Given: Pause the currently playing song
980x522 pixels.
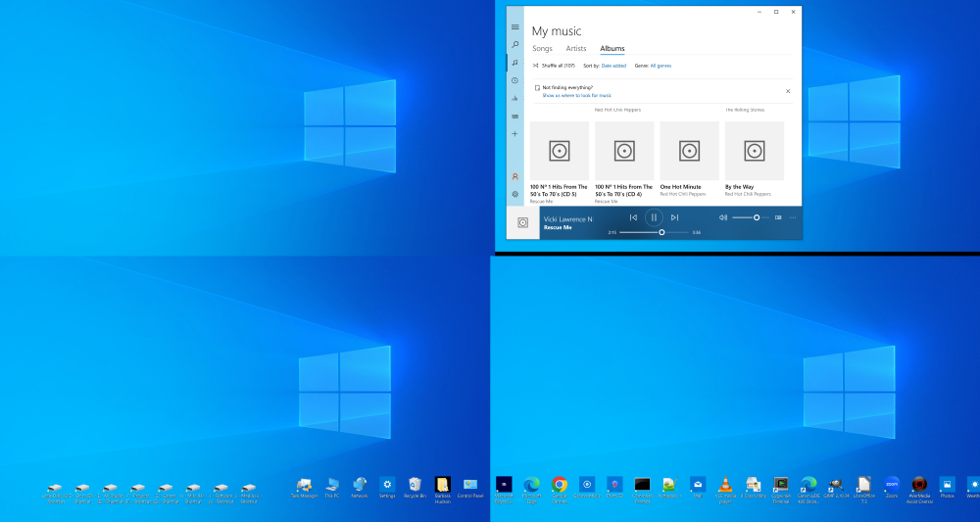Looking at the screenshot, I should click(x=654, y=217).
